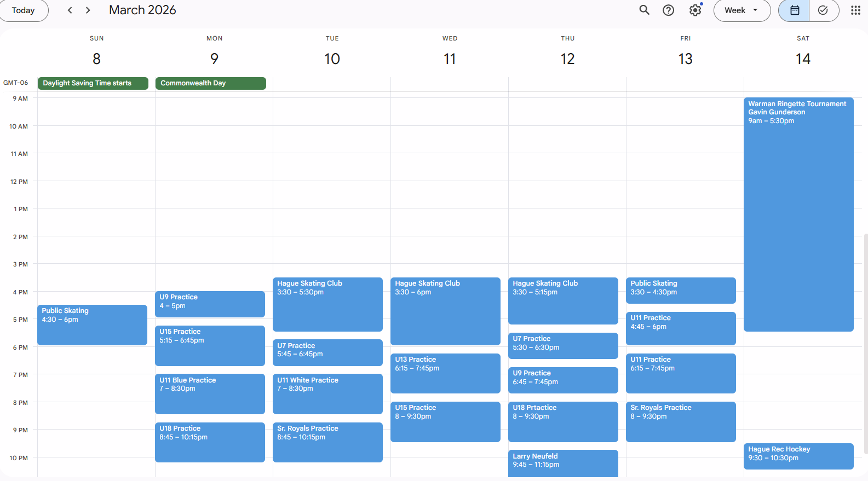Open U11 Blue Practice event

tap(210, 393)
